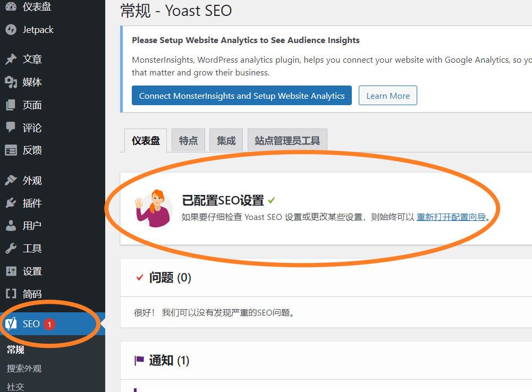Click the media icon beside 媒体

tap(11, 82)
